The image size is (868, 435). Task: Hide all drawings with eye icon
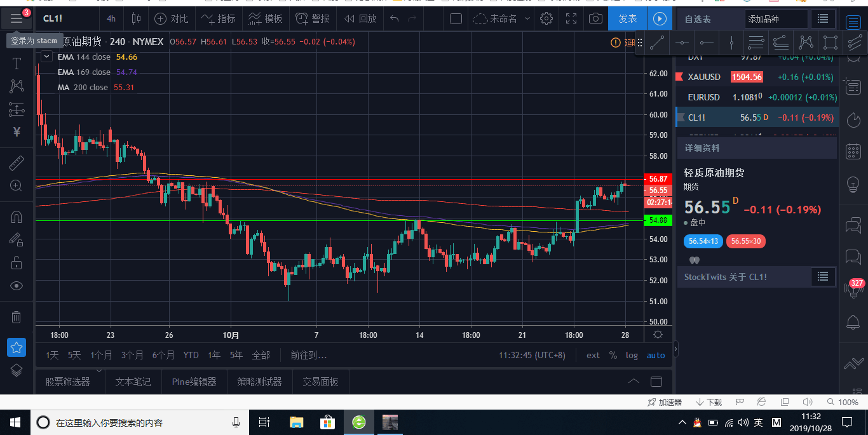17,286
